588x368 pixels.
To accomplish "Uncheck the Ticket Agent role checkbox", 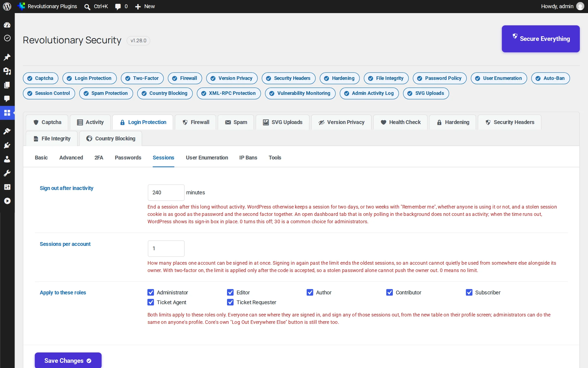I will pos(151,302).
